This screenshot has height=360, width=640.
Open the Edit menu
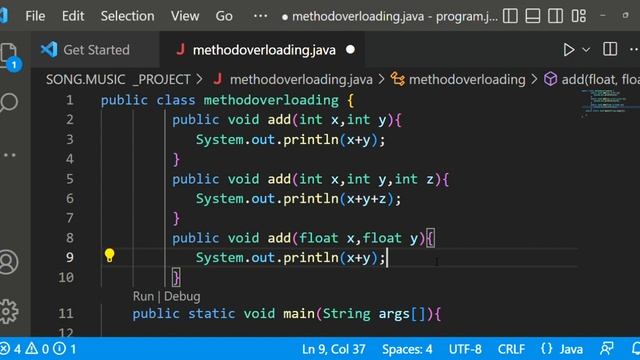tap(73, 16)
